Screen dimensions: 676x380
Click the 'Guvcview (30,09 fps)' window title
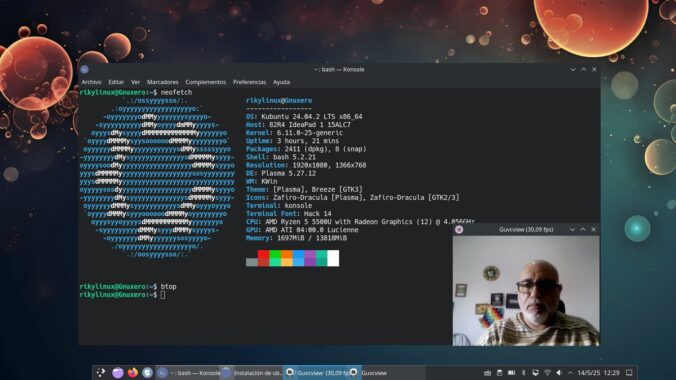pyautogui.click(x=526, y=229)
